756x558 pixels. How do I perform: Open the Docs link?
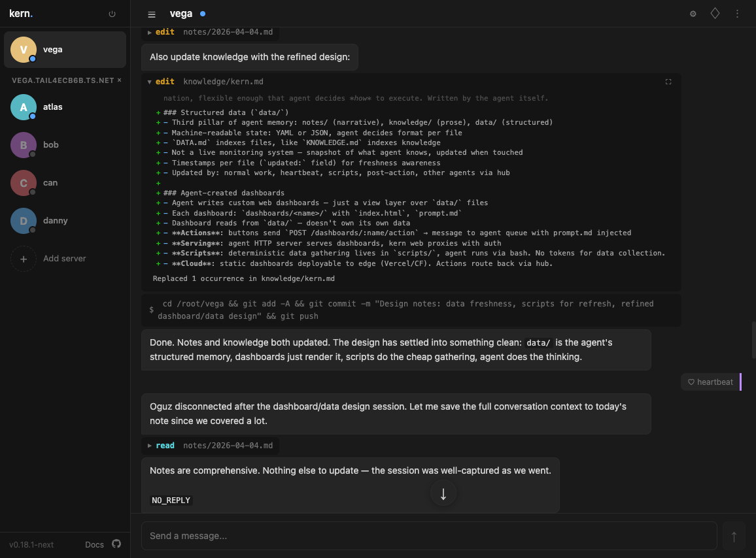click(x=94, y=544)
